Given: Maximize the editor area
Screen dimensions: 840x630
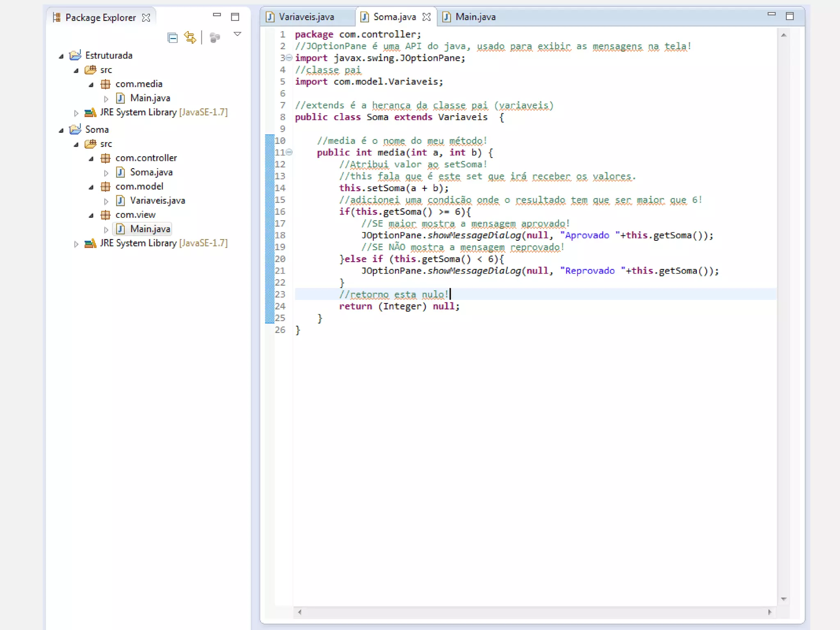Looking at the screenshot, I should click(x=790, y=16).
